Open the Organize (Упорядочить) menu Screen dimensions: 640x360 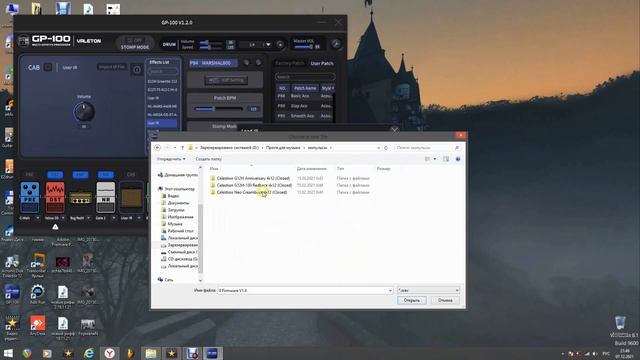(x=171, y=159)
